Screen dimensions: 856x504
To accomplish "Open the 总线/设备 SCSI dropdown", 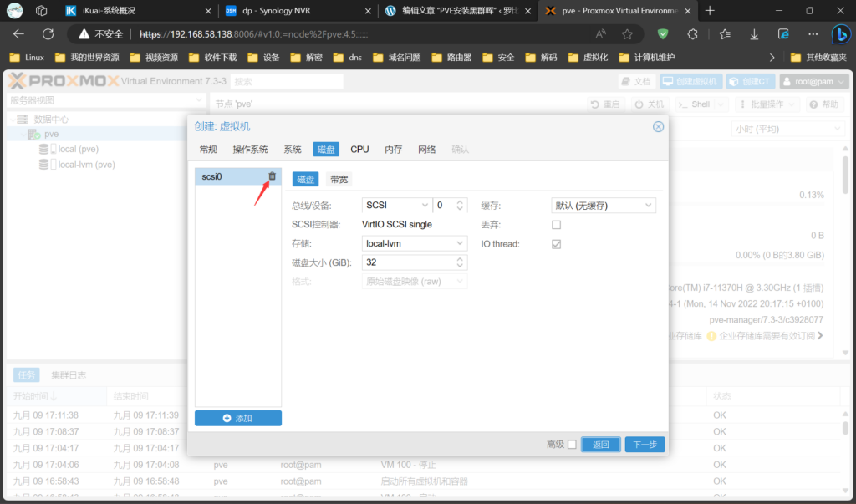I will (x=397, y=206).
